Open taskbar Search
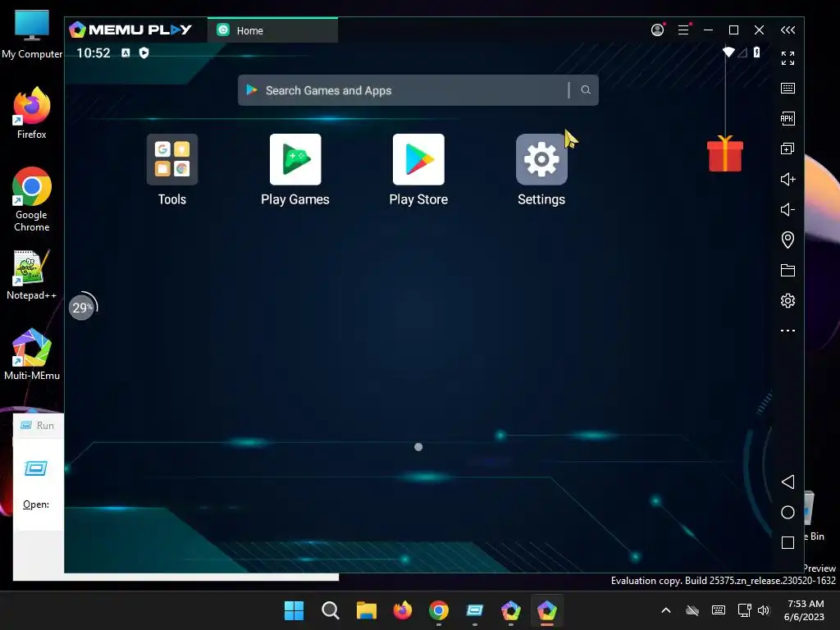840x630 pixels. click(x=330, y=610)
